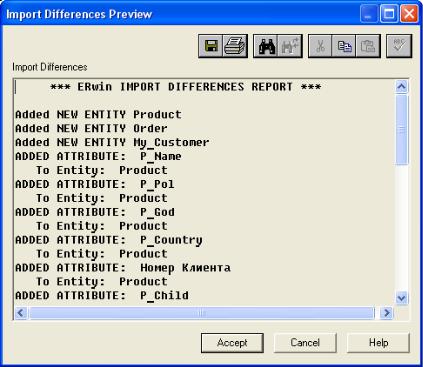Click the disabled Find and Replace icon
The height and width of the screenshot is (367, 423).
[x=290, y=46]
